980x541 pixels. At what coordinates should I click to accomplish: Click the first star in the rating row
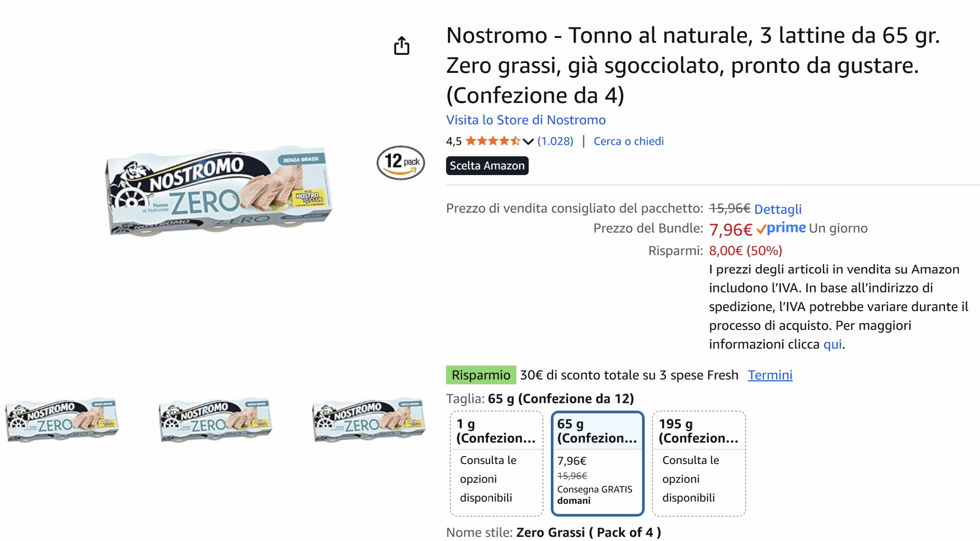click(470, 141)
